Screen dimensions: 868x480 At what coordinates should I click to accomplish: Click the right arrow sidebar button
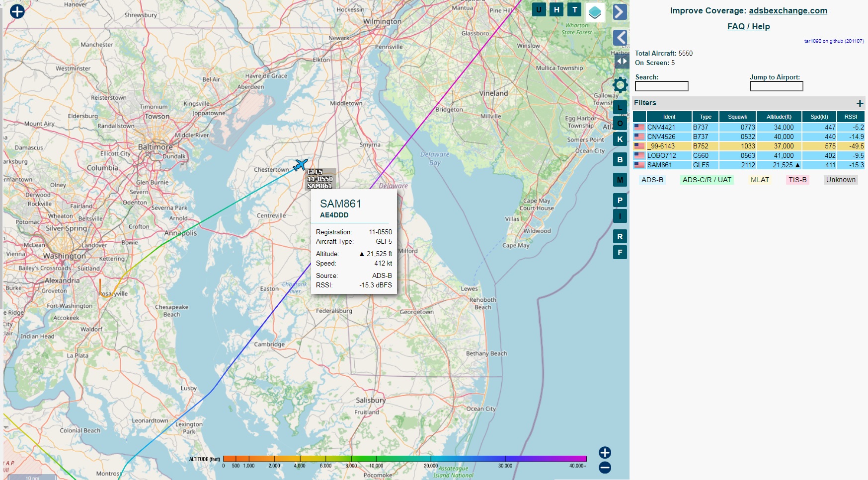[x=620, y=11]
